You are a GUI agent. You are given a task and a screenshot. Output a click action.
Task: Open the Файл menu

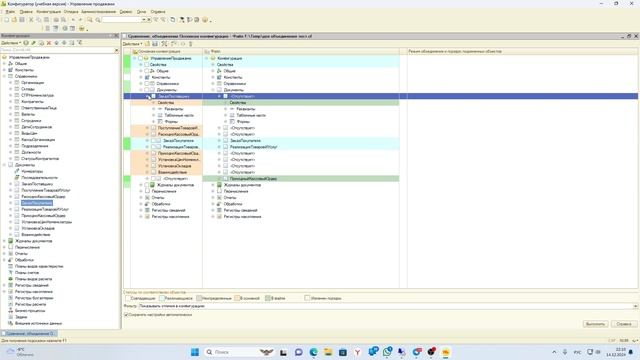(x=10, y=12)
